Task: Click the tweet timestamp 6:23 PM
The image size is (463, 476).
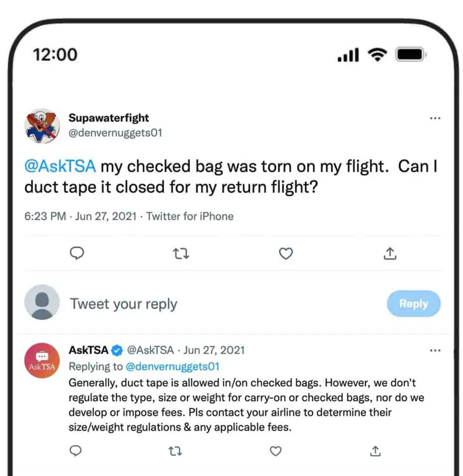Action: click(45, 216)
